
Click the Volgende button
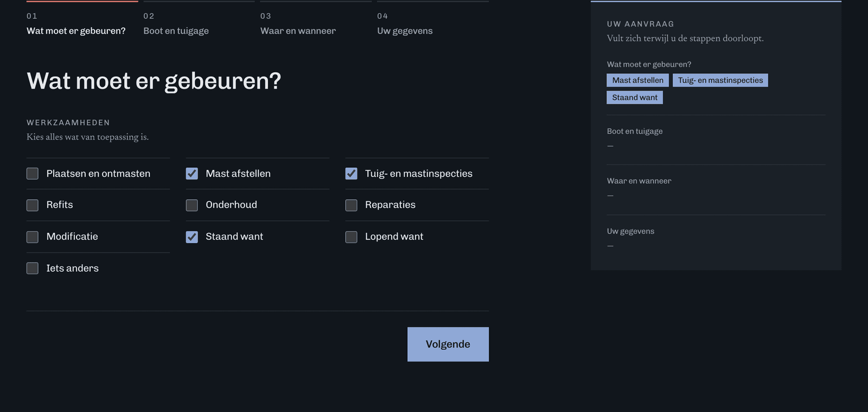448,344
